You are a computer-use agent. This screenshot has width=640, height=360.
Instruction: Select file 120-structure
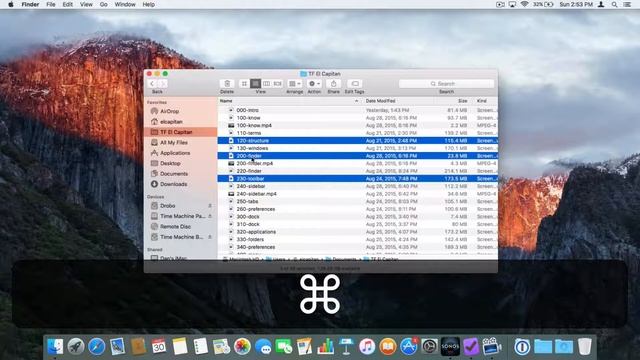click(x=358, y=140)
